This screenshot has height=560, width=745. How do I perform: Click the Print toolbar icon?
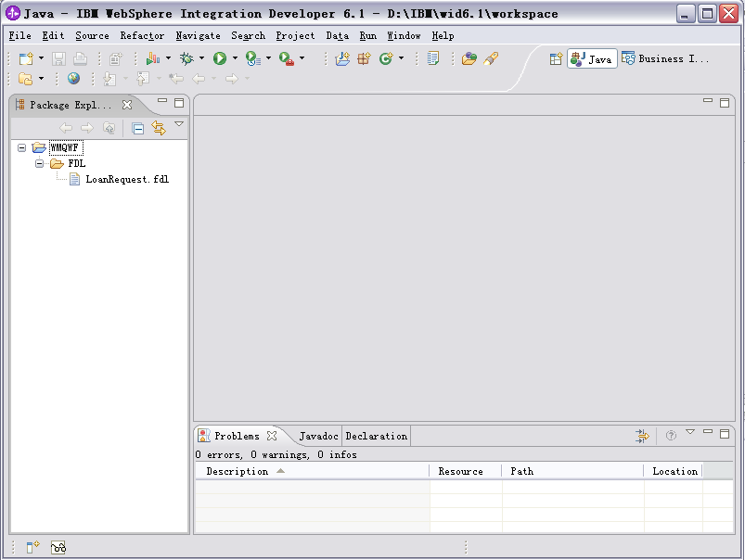(80, 58)
